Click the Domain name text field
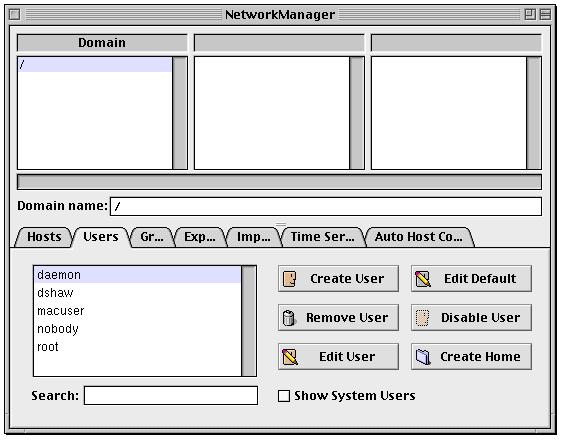 (x=326, y=207)
